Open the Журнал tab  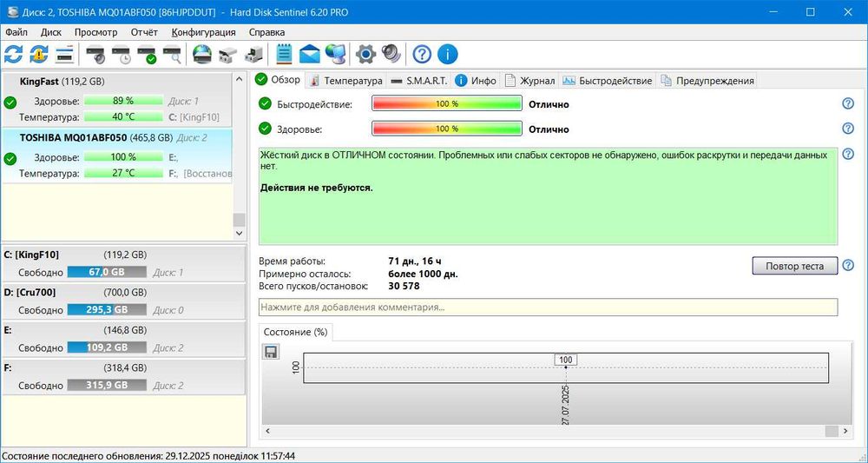[x=529, y=81]
